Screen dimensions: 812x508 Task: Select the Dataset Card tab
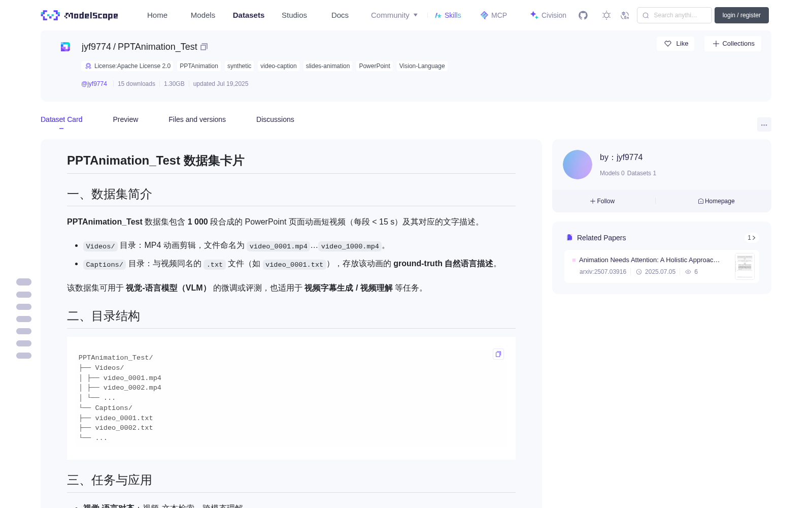(x=61, y=119)
